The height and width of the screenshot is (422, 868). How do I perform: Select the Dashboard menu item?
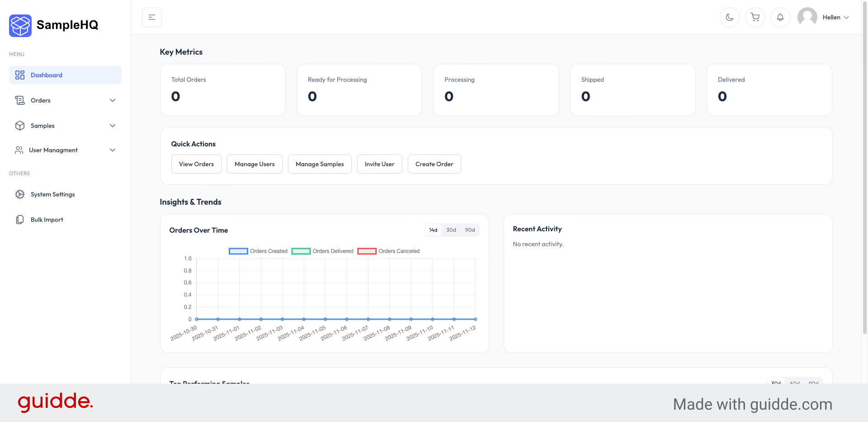(65, 75)
